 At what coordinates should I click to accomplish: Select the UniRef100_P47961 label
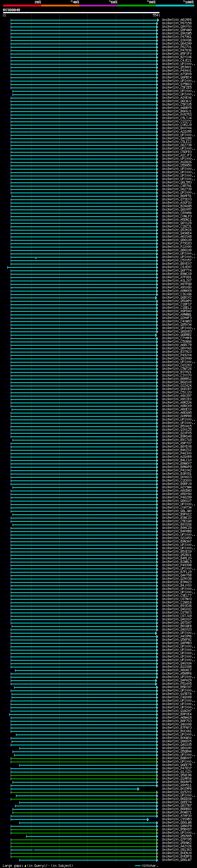(x=177, y=37)
